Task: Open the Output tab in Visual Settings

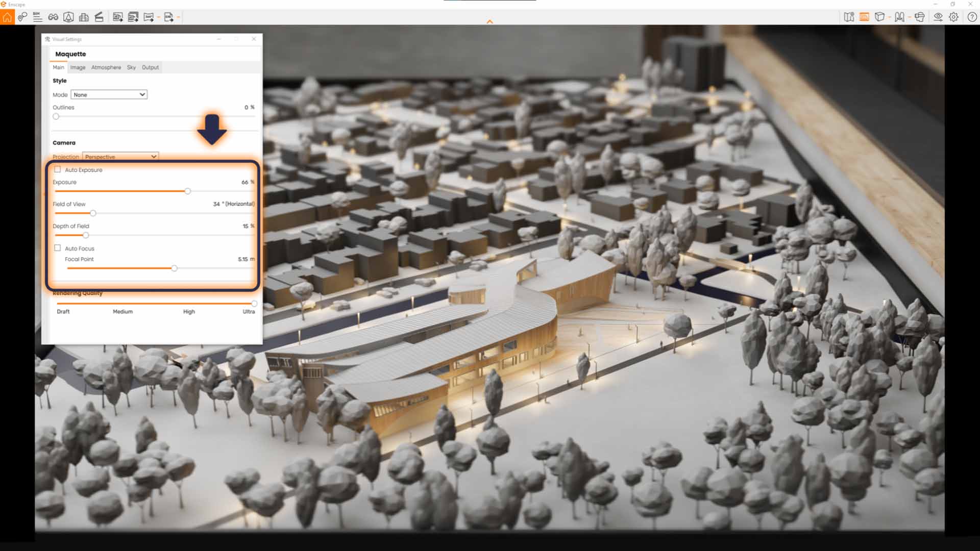Action: pyautogui.click(x=150, y=67)
